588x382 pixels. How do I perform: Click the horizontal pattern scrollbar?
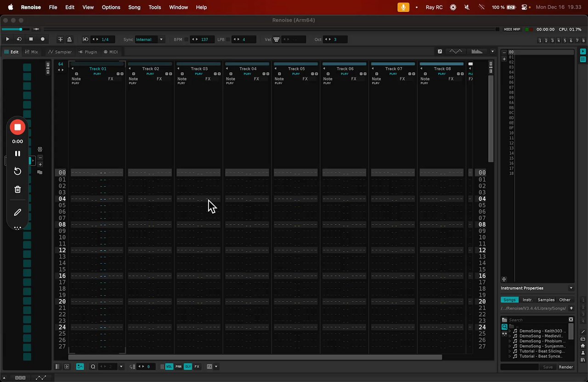point(255,357)
